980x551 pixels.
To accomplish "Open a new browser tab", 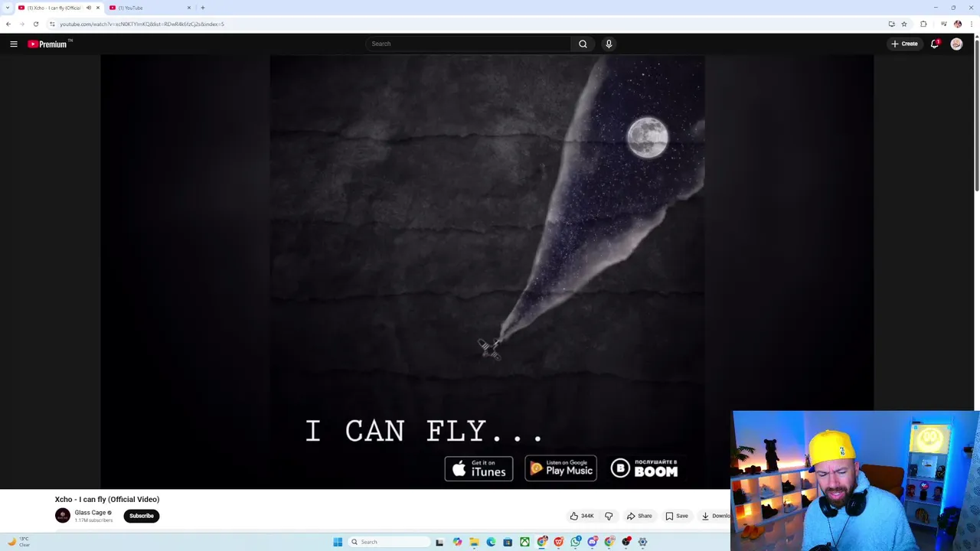I will click(x=203, y=8).
